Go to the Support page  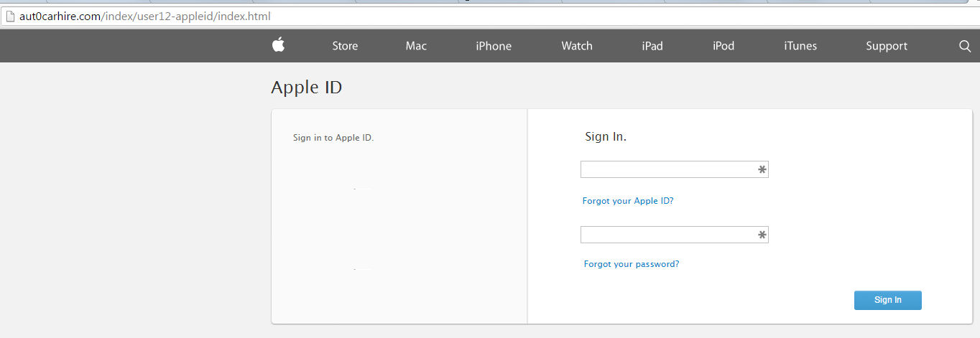pyautogui.click(x=887, y=46)
